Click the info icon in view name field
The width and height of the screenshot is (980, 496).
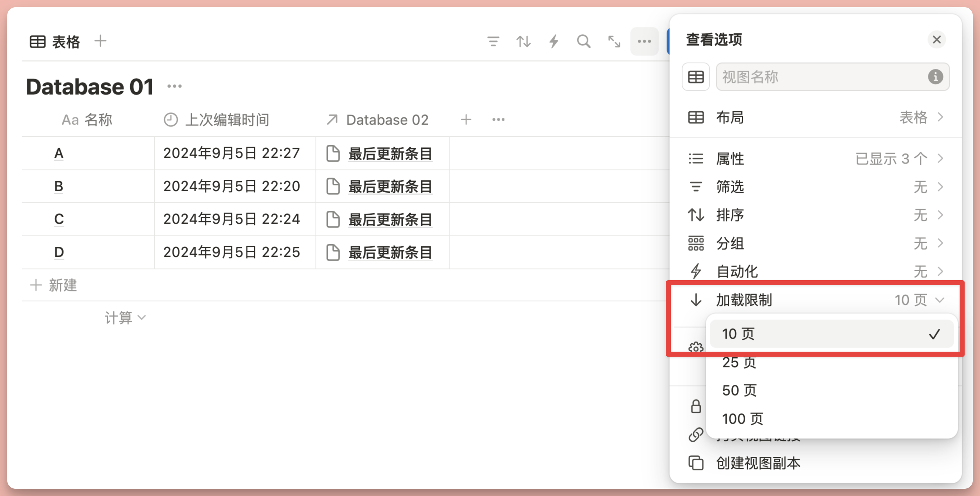click(935, 77)
